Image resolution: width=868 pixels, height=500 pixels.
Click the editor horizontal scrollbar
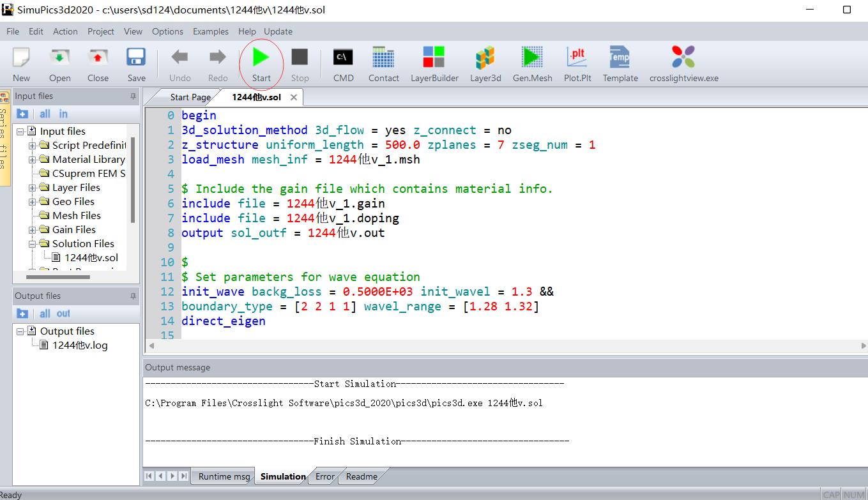(505, 345)
